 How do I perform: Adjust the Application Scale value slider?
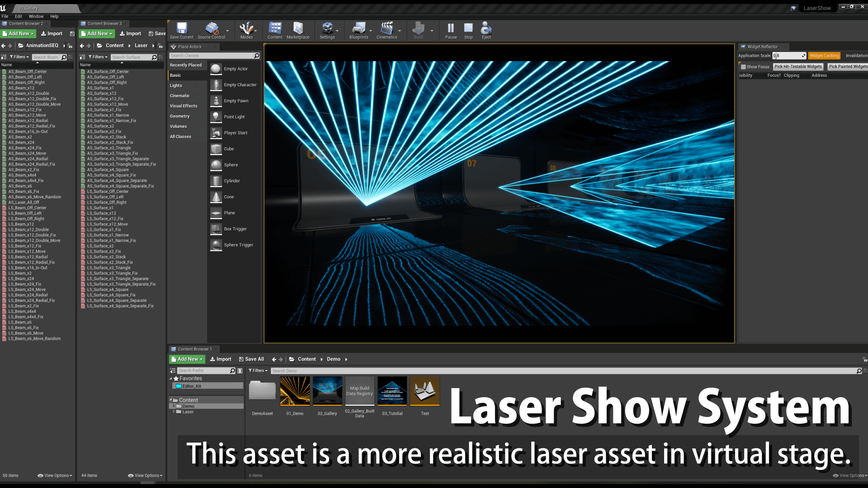point(789,56)
